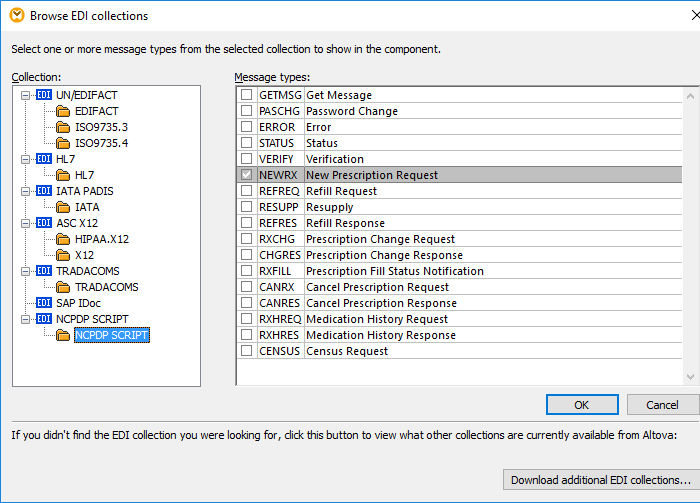This screenshot has height=503, width=700.
Task: Enable the GETMSG Get Message checkbox
Action: [246, 95]
